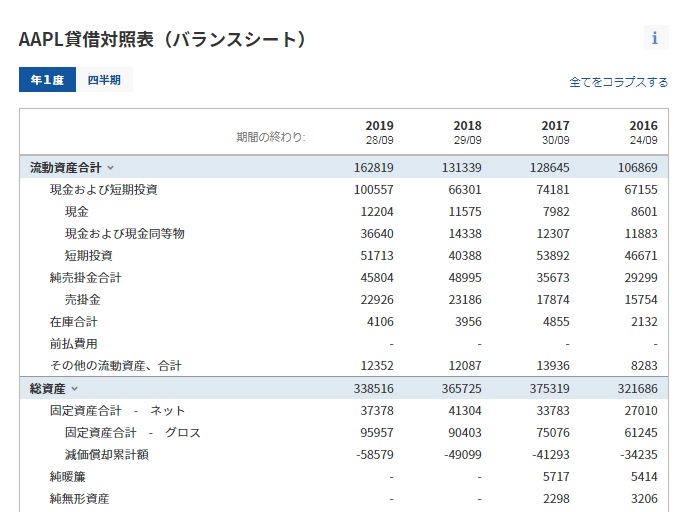Click the 純暖簾 row label
The width and height of the screenshot is (683, 512).
coord(68,477)
